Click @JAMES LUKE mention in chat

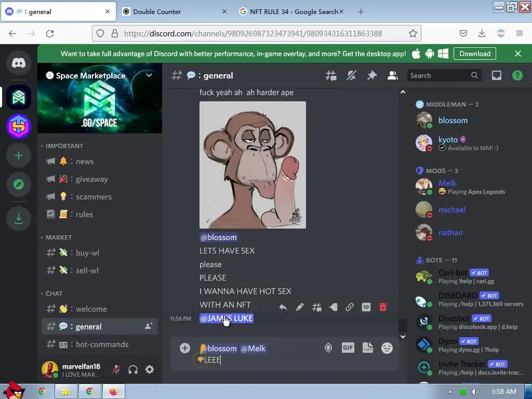pyautogui.click(x=227, y=318)
